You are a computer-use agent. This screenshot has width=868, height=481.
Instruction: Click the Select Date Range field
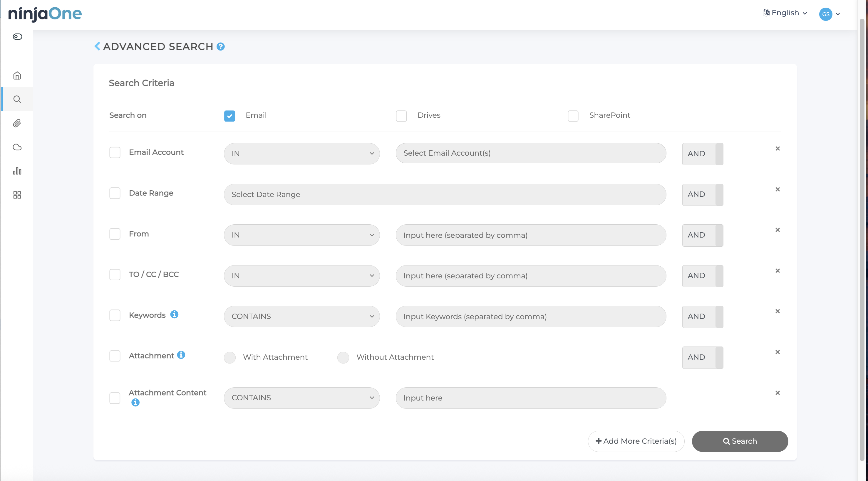coord(445,194)
